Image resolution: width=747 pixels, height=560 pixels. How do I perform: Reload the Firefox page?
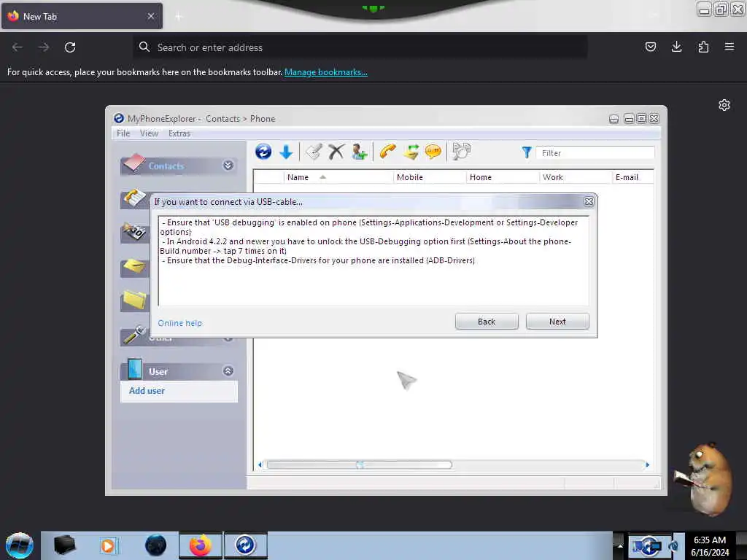(x=70, y=47)
